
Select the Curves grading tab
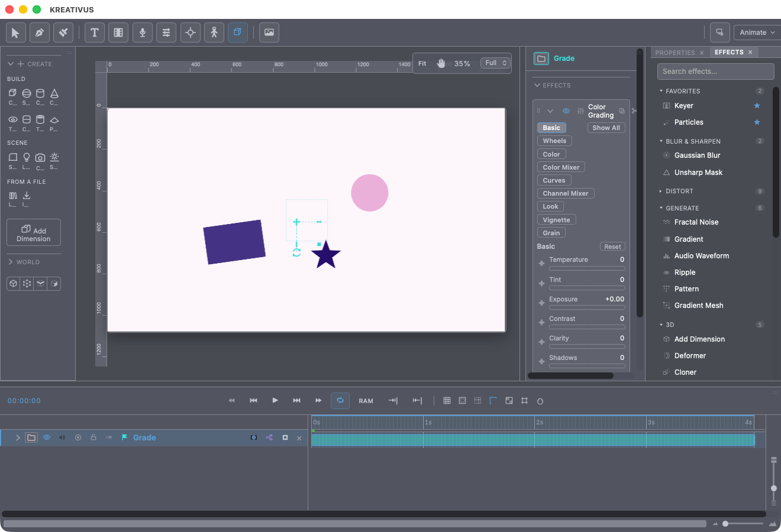[554, 180]
